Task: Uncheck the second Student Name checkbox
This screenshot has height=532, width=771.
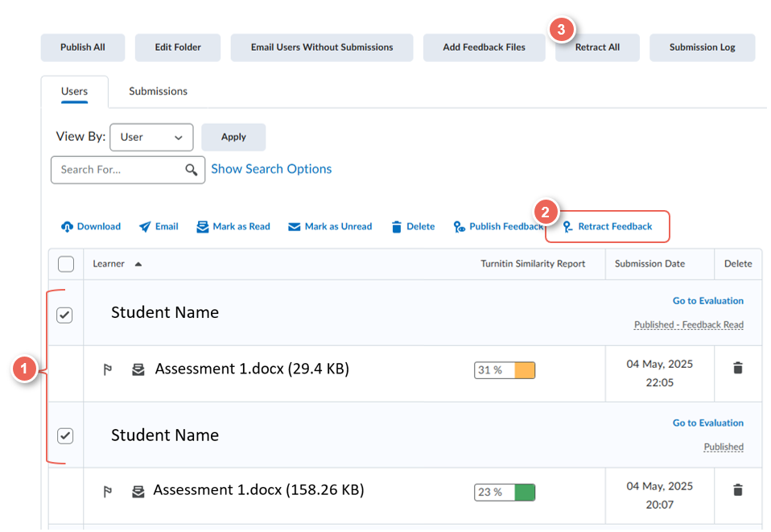Action: pos(65,436)
